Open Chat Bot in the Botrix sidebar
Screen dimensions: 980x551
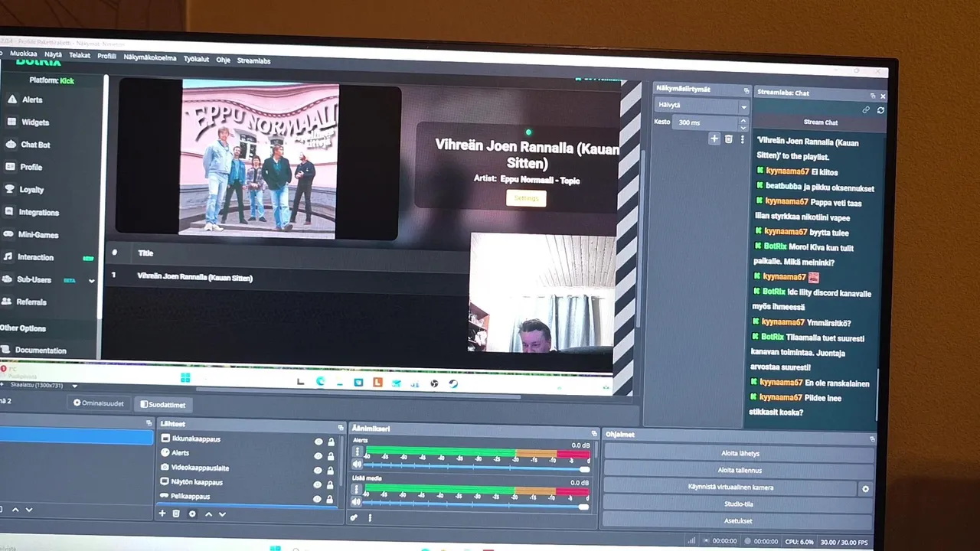[35, 145]
